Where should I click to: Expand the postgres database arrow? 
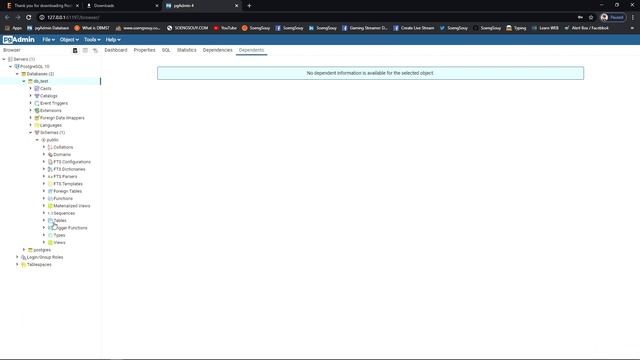click(x=24, y=250)
